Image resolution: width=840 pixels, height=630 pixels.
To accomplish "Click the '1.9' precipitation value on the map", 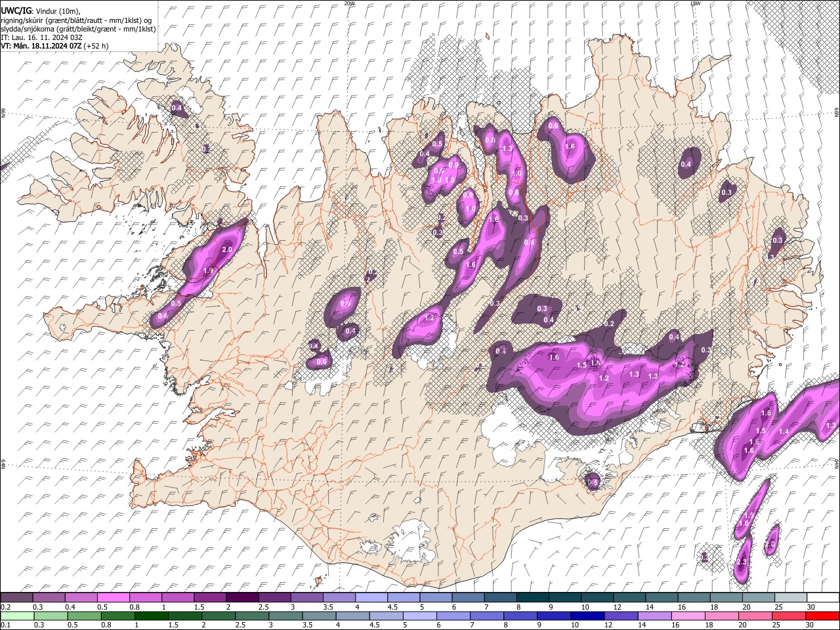I will click(209, 270).
